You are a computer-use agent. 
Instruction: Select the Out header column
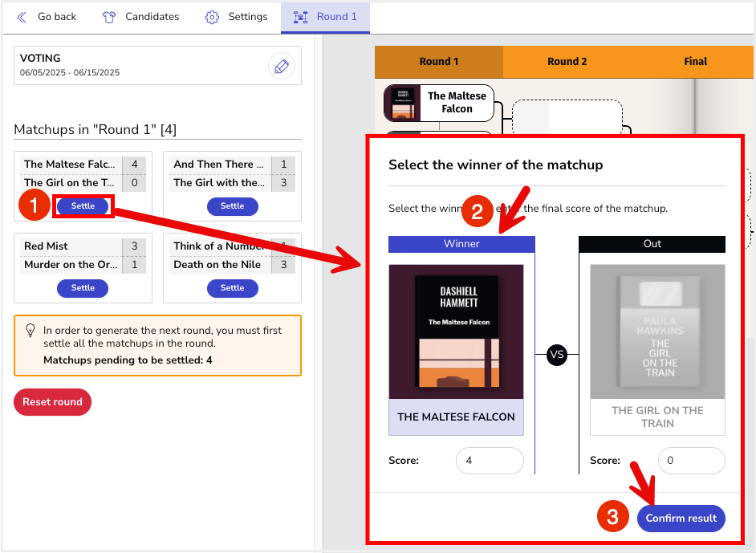coord(652,244)
